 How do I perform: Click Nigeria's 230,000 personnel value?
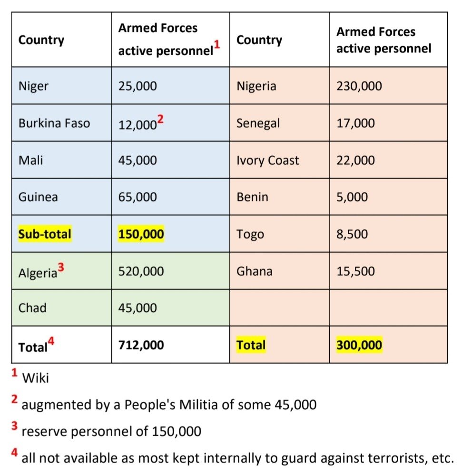359,86
